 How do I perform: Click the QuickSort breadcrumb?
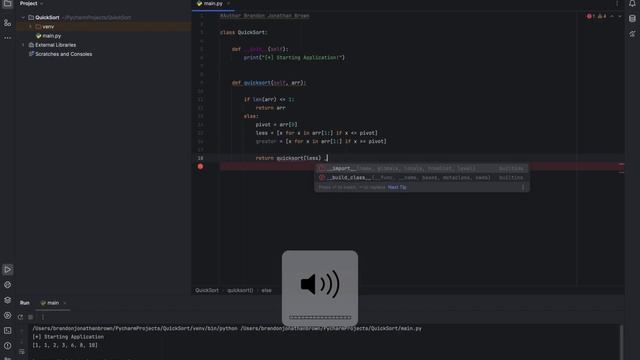click(207, 290)
